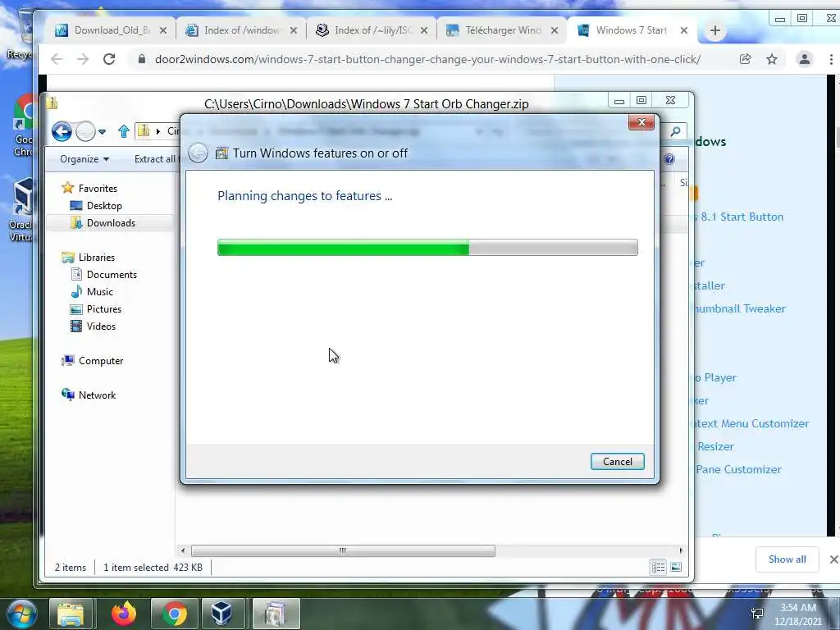This screenshot has height=630, width=840.
Task: Open the Organize menu in Explorer
Action: [x=84, y=159]
